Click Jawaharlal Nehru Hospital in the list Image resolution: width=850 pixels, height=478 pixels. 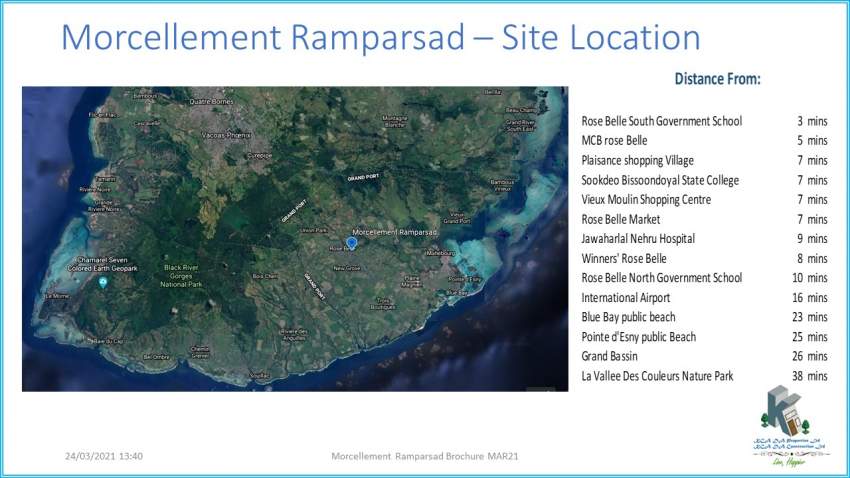638,239
